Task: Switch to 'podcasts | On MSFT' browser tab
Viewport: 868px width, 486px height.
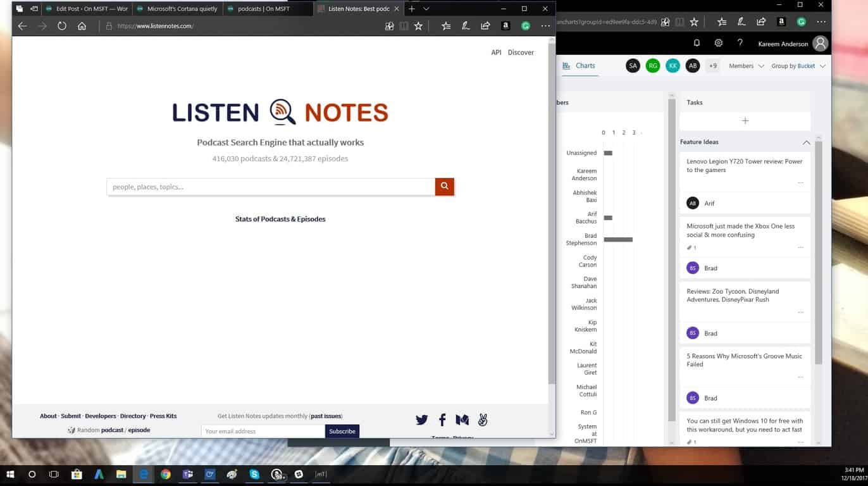Action: (263, 9)
